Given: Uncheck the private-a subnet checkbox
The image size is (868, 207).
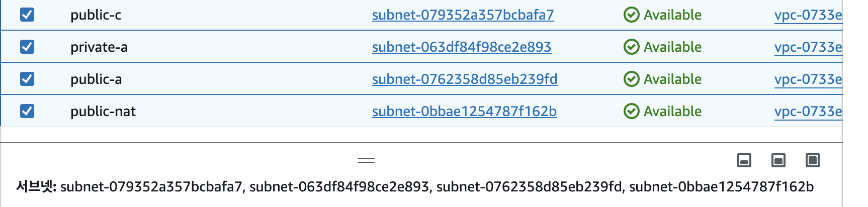Looking at the screenshot, I should (27, 47).
